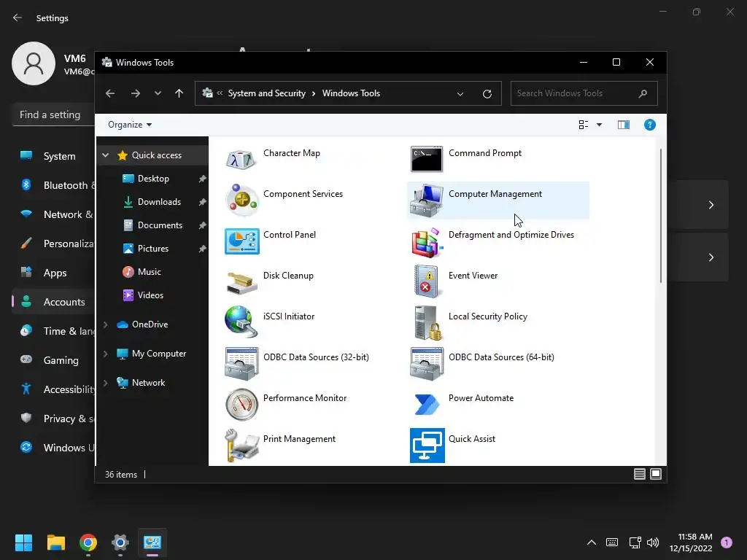Click Find a setting search field
The width and height of the screenshot is (747, 560).
(53, 114)
